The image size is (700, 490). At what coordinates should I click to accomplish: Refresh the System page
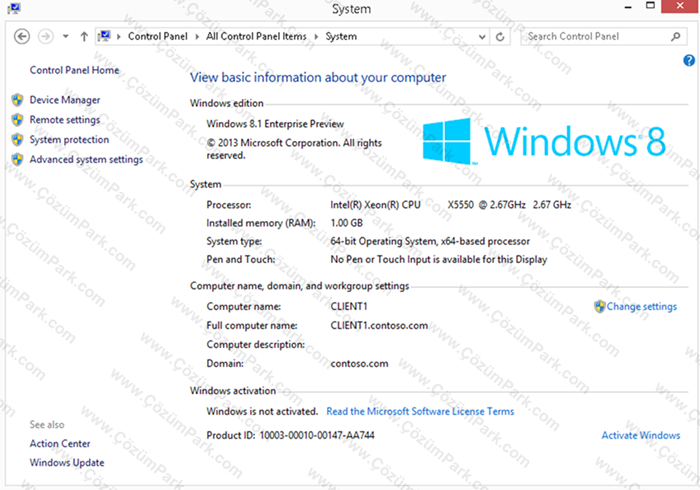pyautogui.click(x=500, y=37)
